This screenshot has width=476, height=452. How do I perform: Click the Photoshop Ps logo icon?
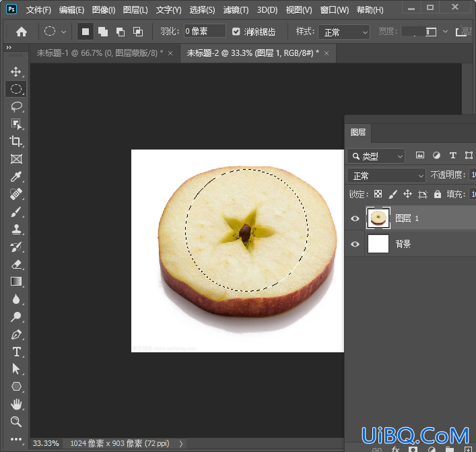point(11,9)
